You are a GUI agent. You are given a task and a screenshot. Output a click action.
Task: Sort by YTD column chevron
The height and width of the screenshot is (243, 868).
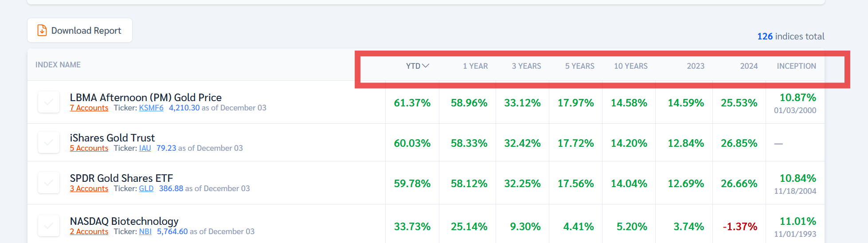426,66
